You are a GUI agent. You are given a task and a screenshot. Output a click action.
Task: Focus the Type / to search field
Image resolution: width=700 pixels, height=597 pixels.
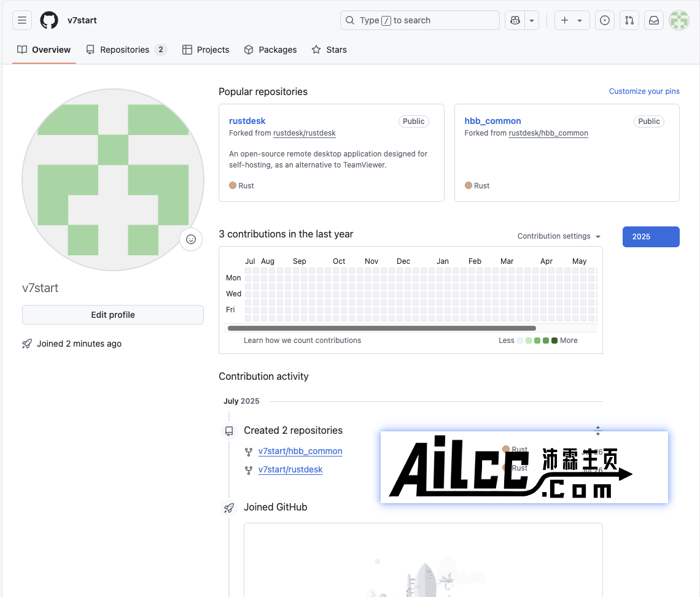[419, 20]
